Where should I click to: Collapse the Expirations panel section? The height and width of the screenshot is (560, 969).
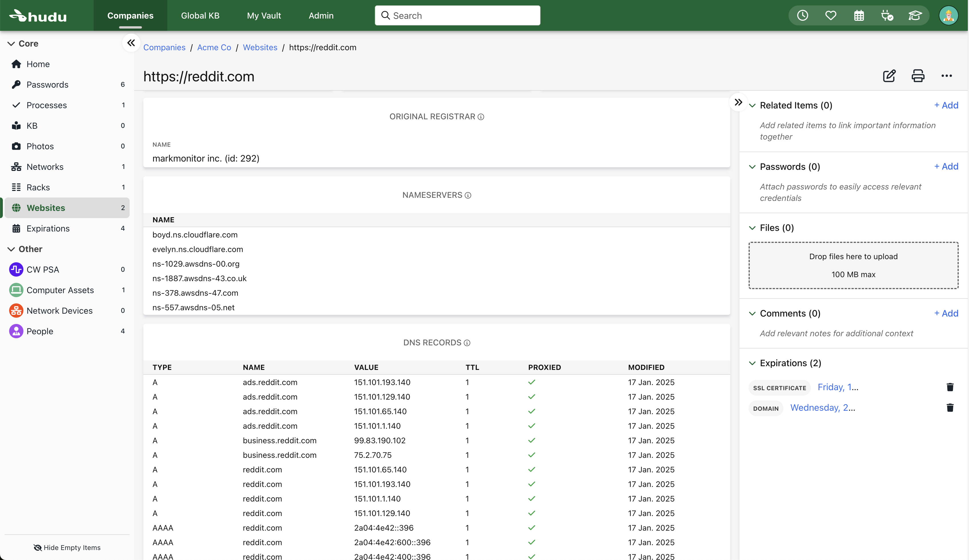[x=753, y=363]
